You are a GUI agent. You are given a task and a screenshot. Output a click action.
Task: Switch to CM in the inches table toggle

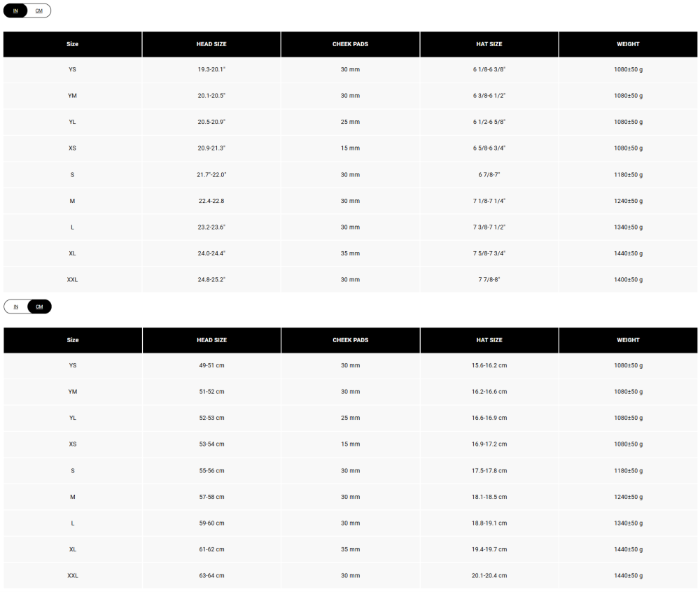click(39, 11)
